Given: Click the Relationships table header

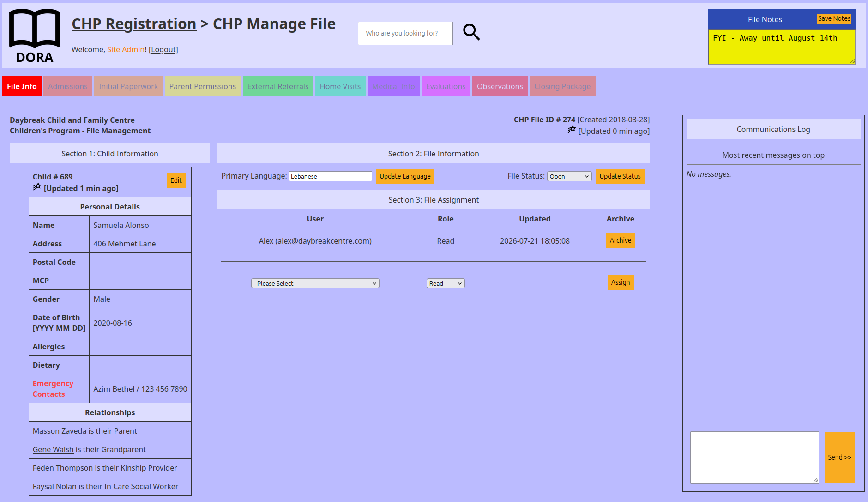Looking at the screenshot, I should [110, 412].
